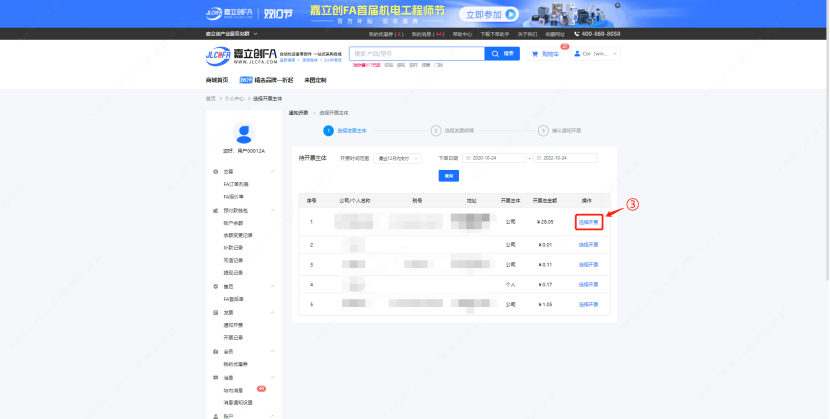The image size is (830, 419).
Task: Open the 商城首页 navigation tab
Action: (217, 80)
